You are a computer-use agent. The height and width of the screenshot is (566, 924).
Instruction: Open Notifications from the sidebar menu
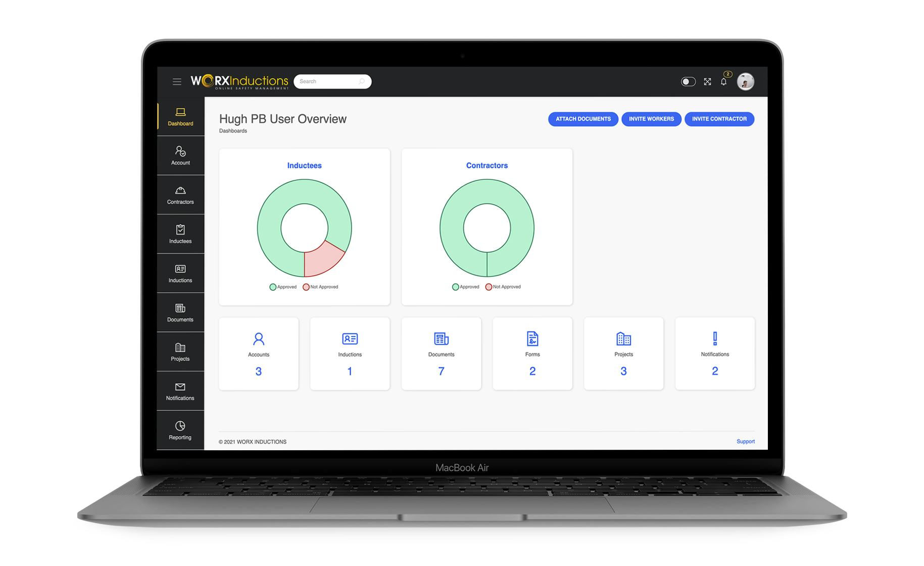[180, 391]
